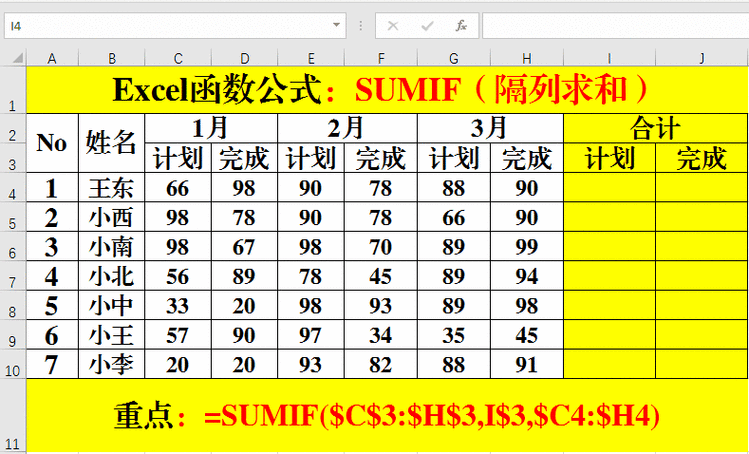
Task: Click the '姓名' header cell
Action: tap(112, 143)
